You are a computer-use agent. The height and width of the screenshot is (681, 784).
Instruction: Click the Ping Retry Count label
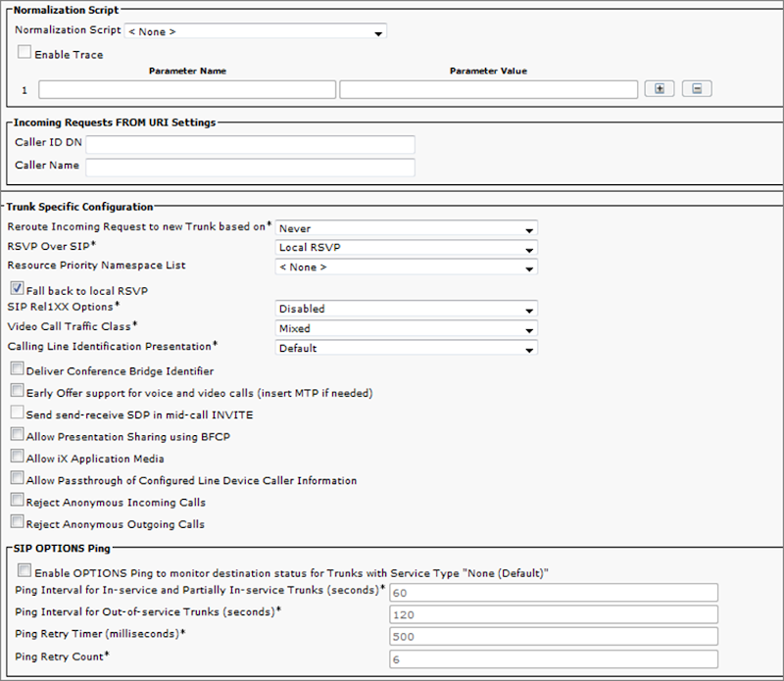coord(62,657)
